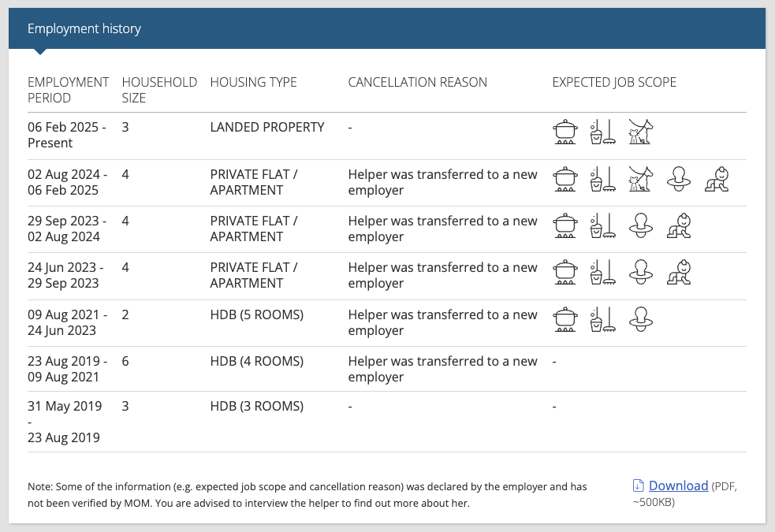
Task: Select the EXPECTED JOB SCOPE column header
Action: click(x=614, y=82)
